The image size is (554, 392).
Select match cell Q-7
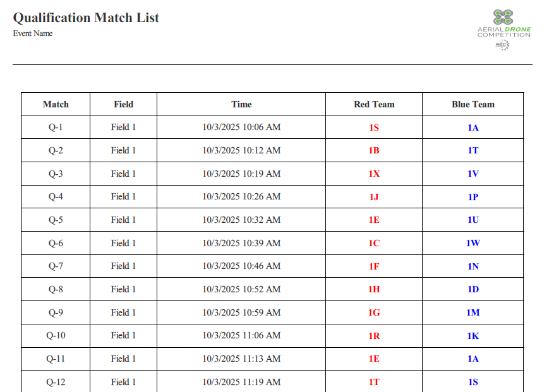(56, 266)
